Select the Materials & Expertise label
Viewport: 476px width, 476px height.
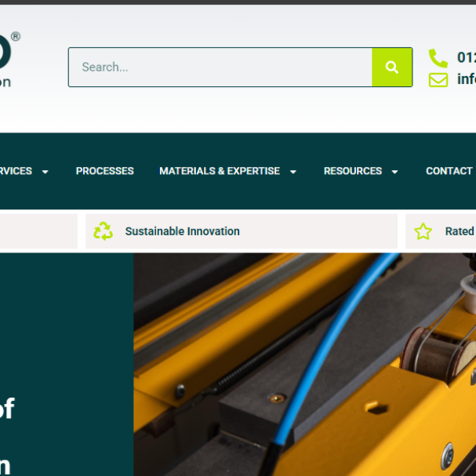point(220,171)
